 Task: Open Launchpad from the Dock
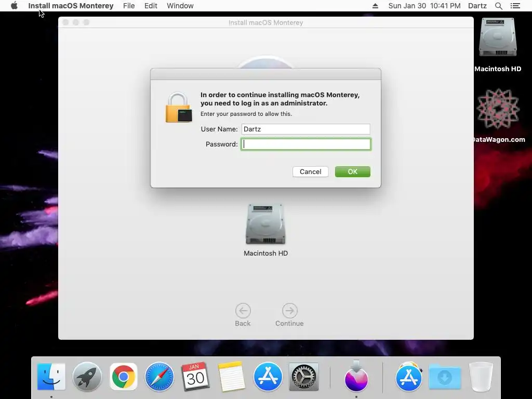click(87, 377)
